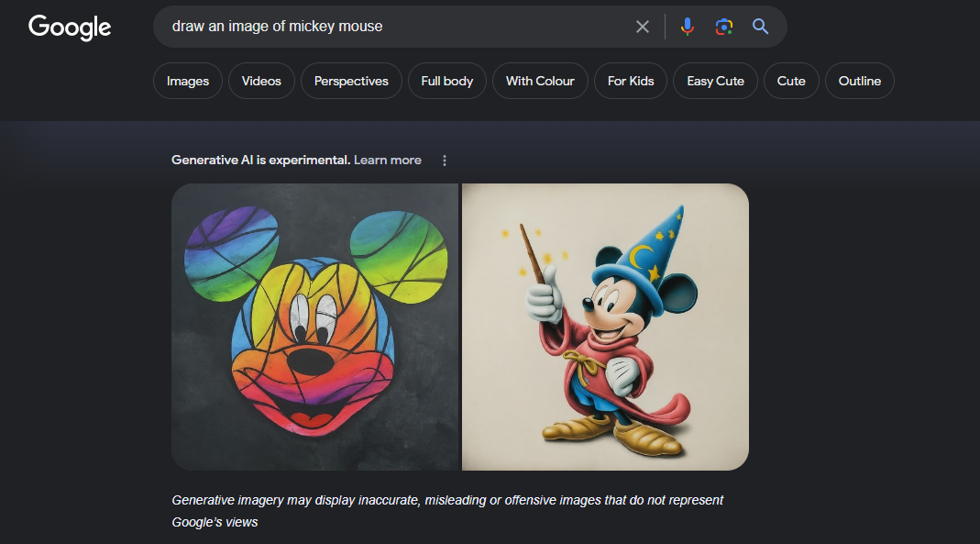Click the Google logo
Screen dimensions: 980x544
click(x=70, y=27)
